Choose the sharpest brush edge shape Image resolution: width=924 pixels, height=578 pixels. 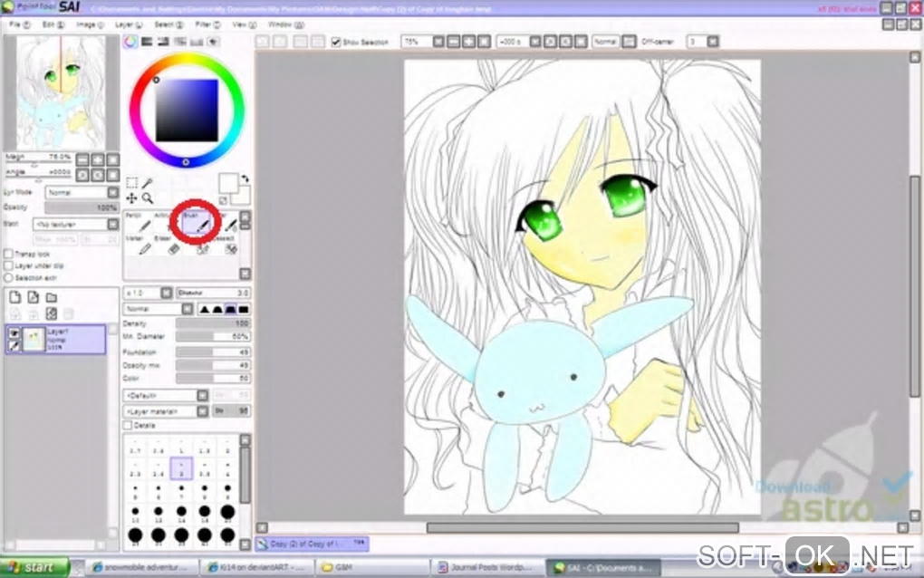[x=205, y=309]
